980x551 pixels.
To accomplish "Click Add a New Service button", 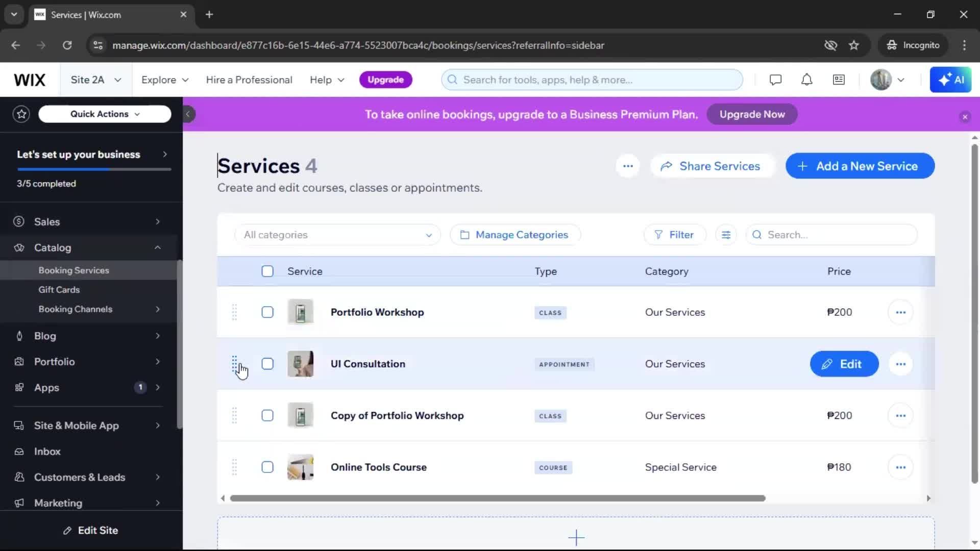I will pos(860,166).
